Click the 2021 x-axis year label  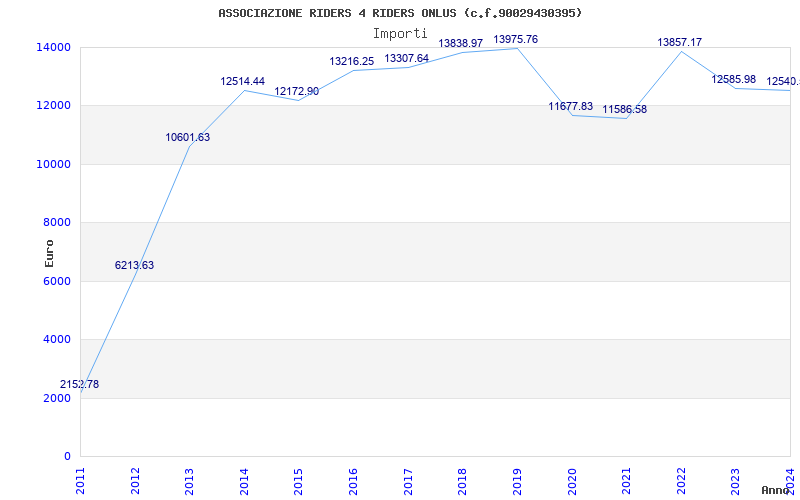[x=626, y=481]
